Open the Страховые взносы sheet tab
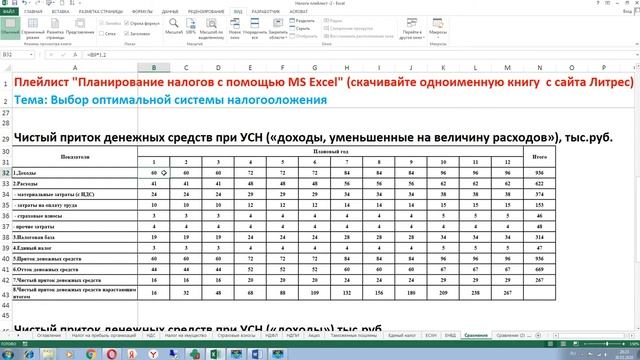Screen dimensions: 640x360 point(236,336)
